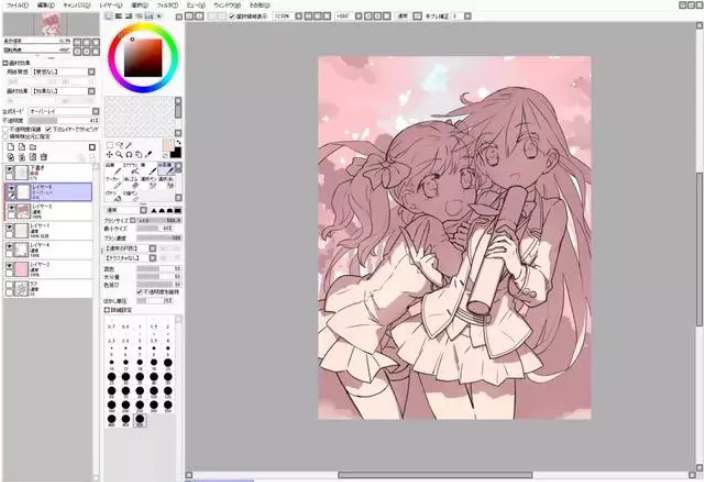Select the hand pan tool
The width and height of the screenshot is (704, 482).
click(138, 154)
